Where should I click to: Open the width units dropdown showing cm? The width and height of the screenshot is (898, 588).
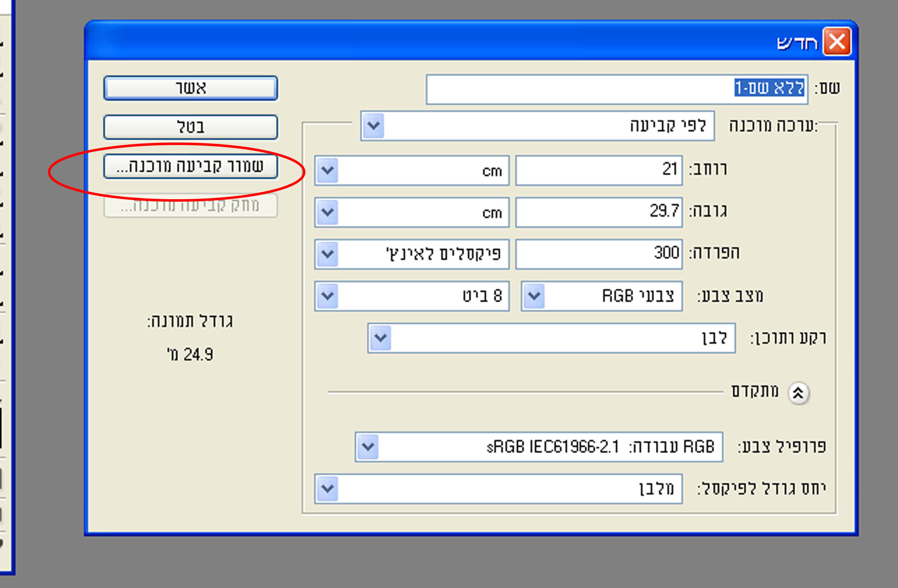[x=328, y=170]
